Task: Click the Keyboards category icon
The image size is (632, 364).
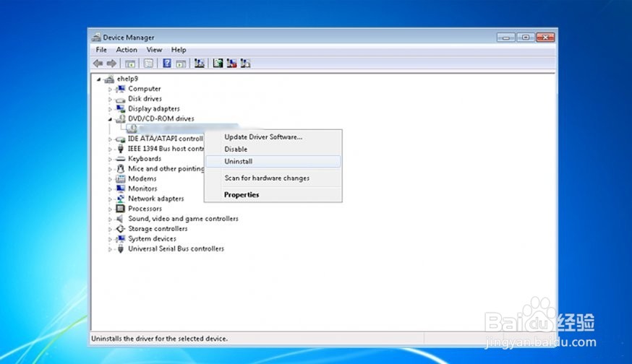Action: tap(120, 159)
